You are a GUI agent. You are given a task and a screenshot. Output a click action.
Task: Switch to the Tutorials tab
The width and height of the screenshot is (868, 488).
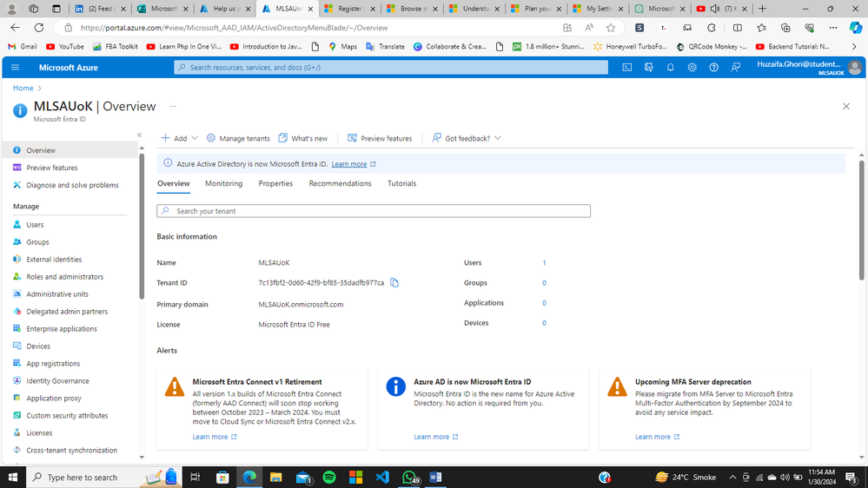coord(402,184)
